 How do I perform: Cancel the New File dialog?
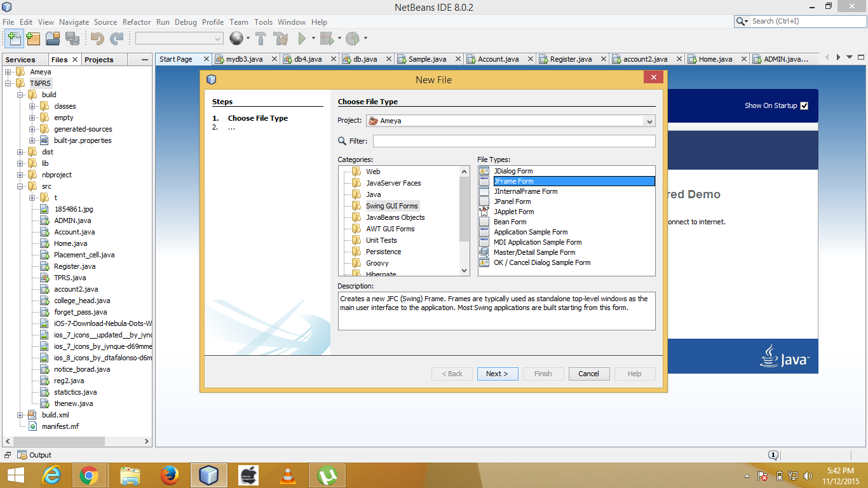[588, 374]
